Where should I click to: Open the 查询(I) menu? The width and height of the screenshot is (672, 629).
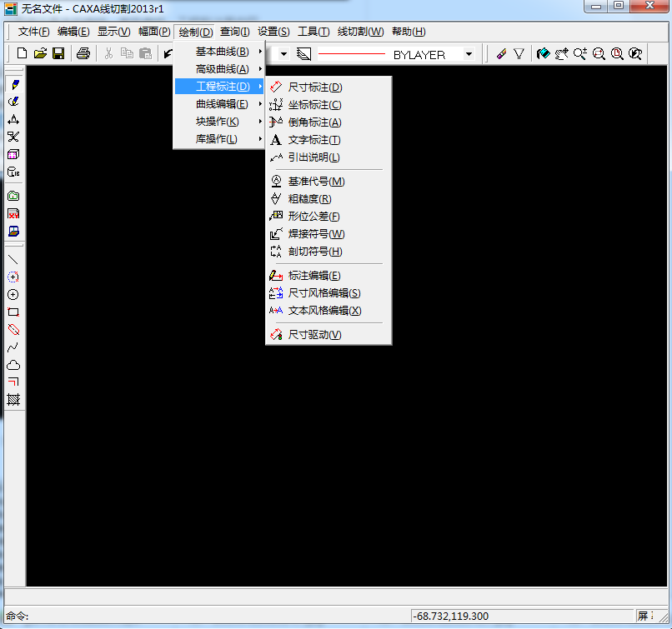point(235,32)
